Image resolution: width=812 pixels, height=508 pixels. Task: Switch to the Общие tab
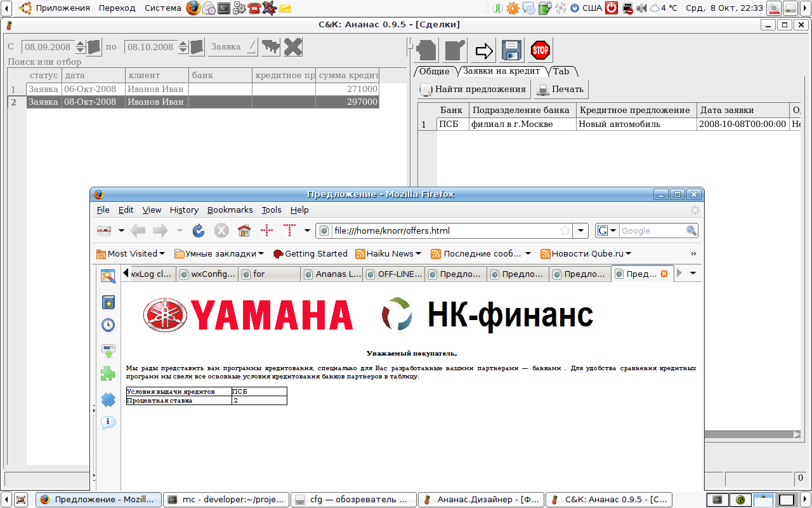tap(435, 71)
